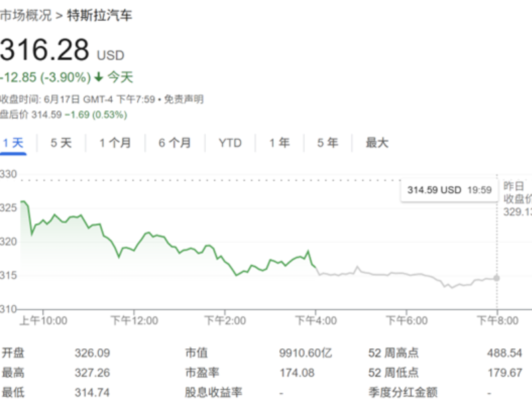Switch to the 5 年 range tab
532x406 pixels.
click(328, 143)
